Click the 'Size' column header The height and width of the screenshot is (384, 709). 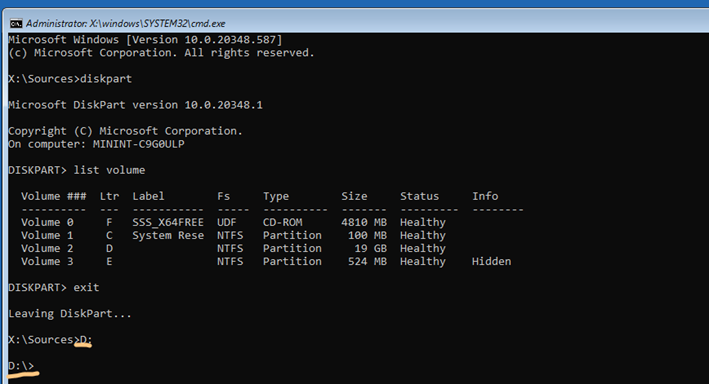click(354, 196)
